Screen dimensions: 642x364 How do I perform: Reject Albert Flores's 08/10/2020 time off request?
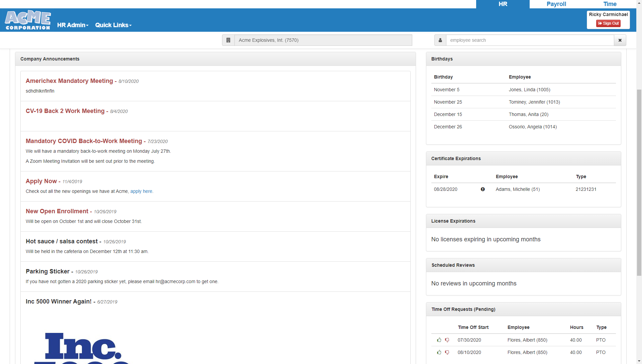[447, 352]
